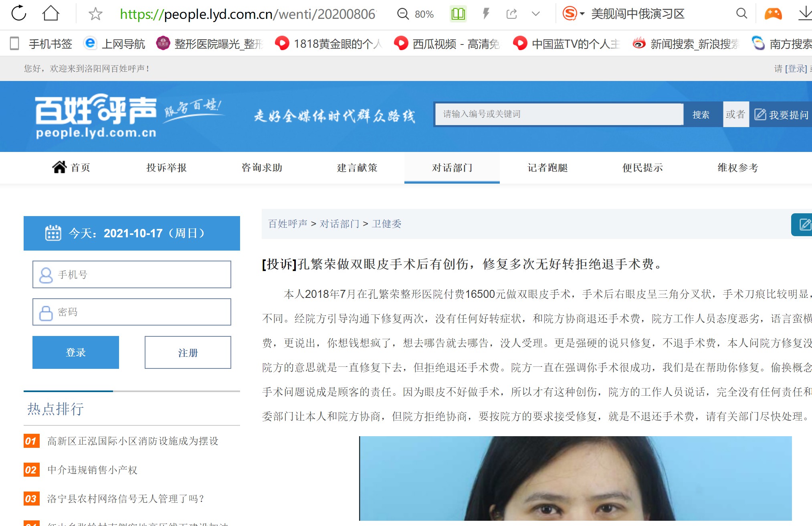
Task: Open 建言献策 navigation tab
Action: 357,168
